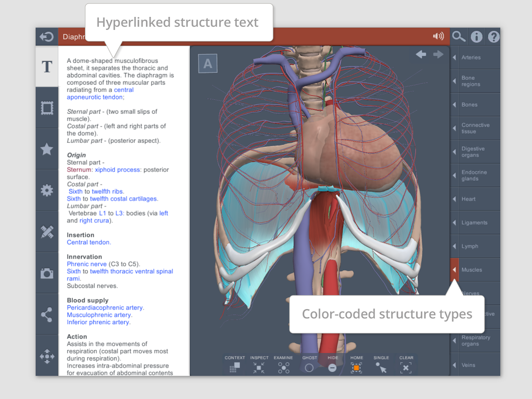Open the text panel with T icon
The image size is (532, 399).
click(x=47, y=67)
